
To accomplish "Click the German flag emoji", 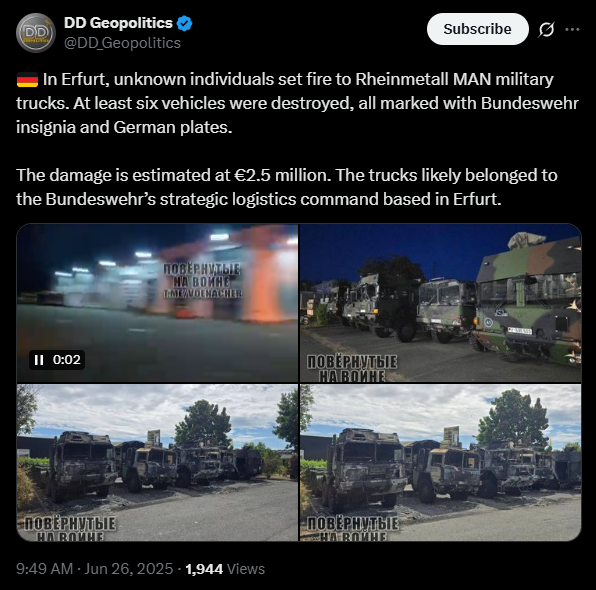I will [x=27, y=80].
